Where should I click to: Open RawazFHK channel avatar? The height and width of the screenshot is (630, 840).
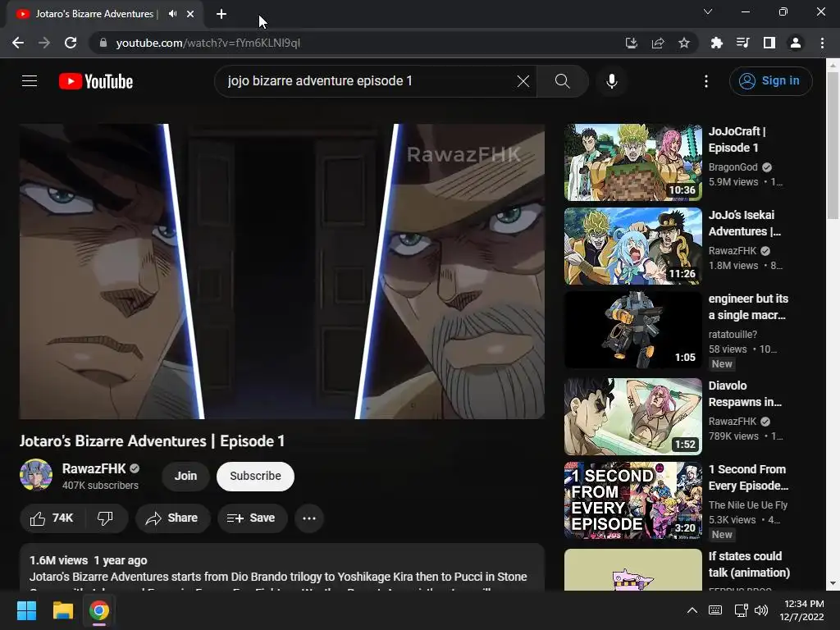pos(36,475)
